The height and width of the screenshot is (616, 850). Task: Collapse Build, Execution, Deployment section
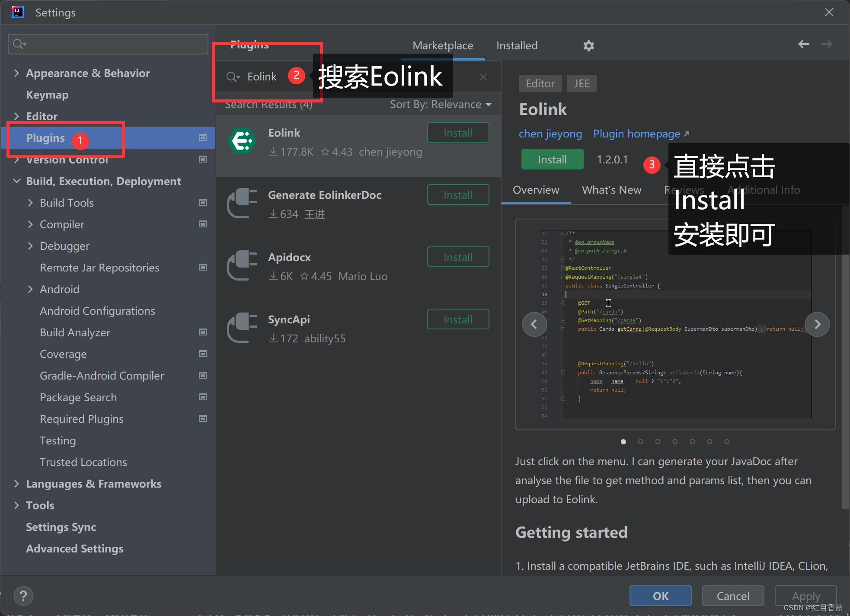coord(16,181)
